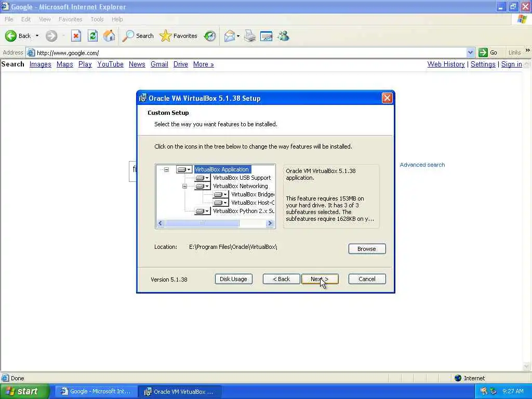This screenshot has height=399, width=532.
Task: Open VirtualBox Python 2.x feature dropdown
Action: (x=202, y=211)
